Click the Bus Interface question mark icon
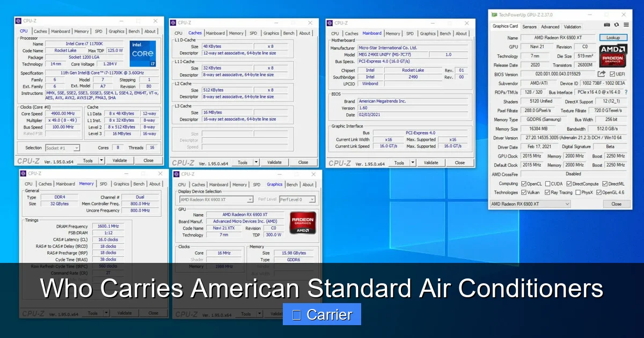The image size is (644, 338). (626, 92)
